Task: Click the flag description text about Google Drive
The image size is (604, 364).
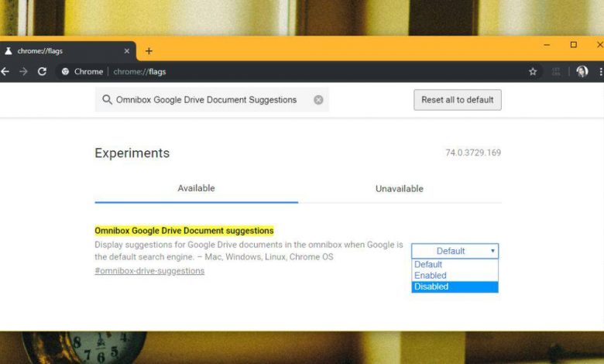Action: (249, 251)
